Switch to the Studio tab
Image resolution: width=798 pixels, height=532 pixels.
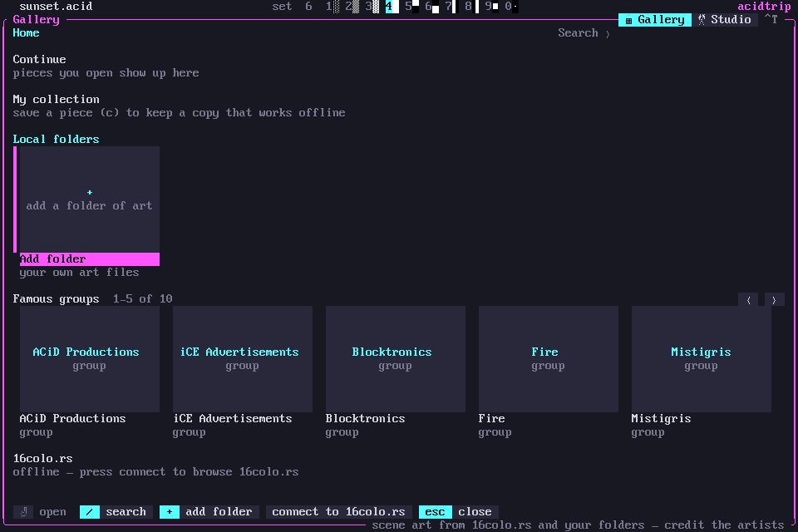[725, 20]
